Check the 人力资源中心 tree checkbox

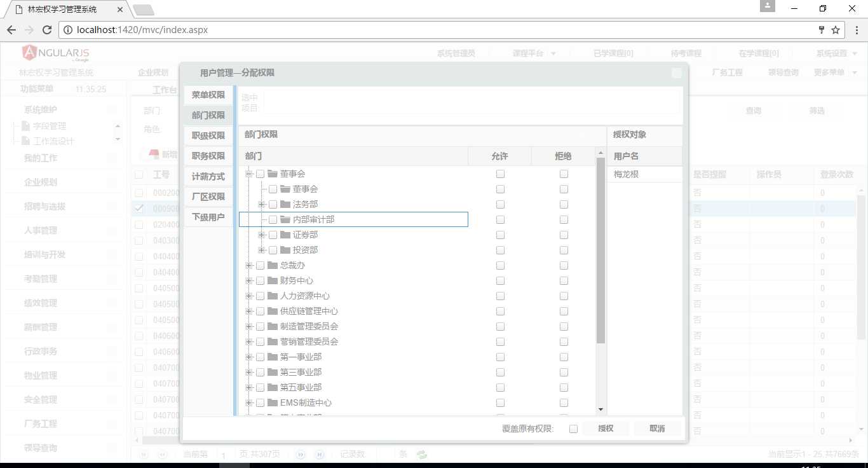click(x=260, y=296)
